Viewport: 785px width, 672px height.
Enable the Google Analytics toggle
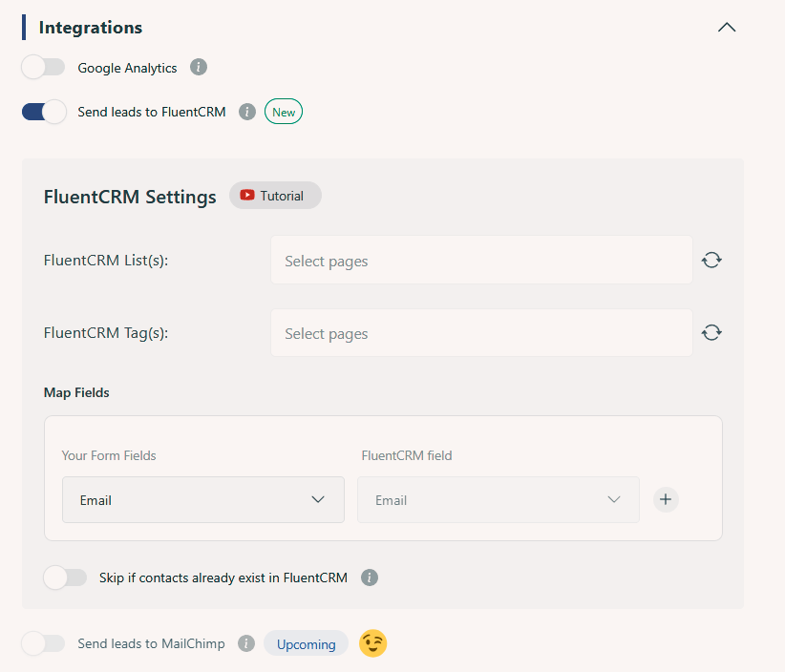point(44,67)
